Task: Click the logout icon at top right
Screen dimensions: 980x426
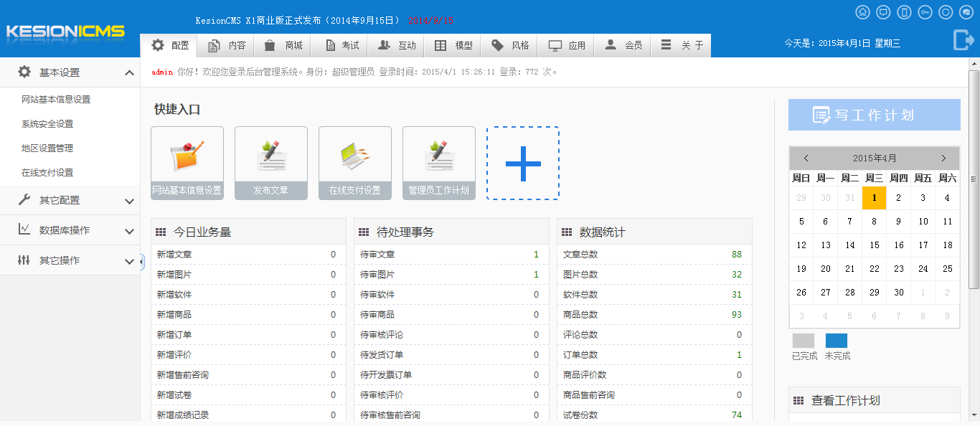Action: click(963, 41)
